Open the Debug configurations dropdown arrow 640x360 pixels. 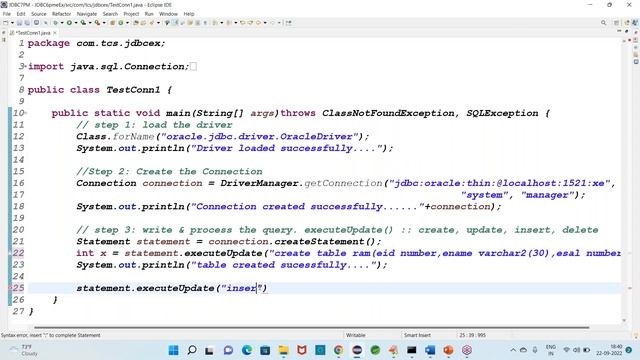pos(62,23)
